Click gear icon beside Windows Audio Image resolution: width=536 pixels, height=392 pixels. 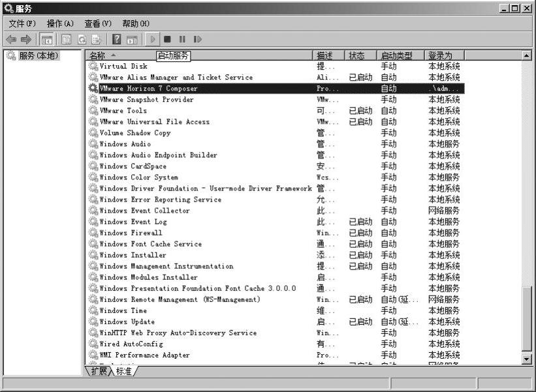click(93, 143)
